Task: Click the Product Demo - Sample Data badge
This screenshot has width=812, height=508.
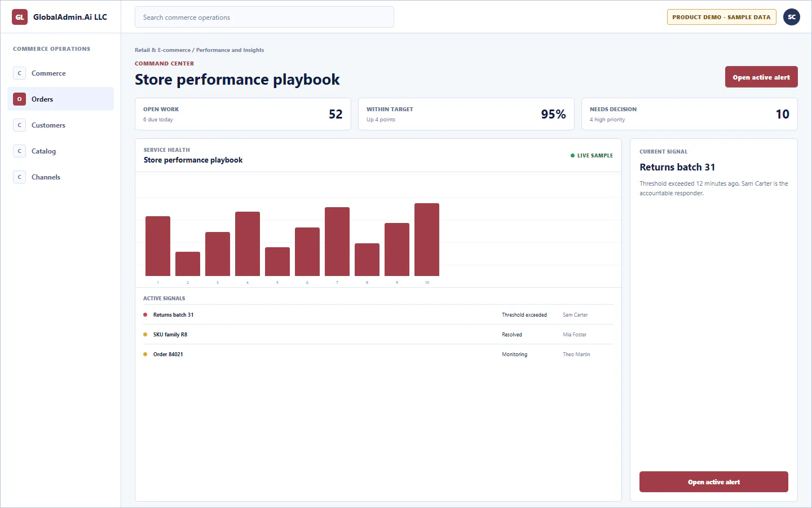Action: point(721,17)
